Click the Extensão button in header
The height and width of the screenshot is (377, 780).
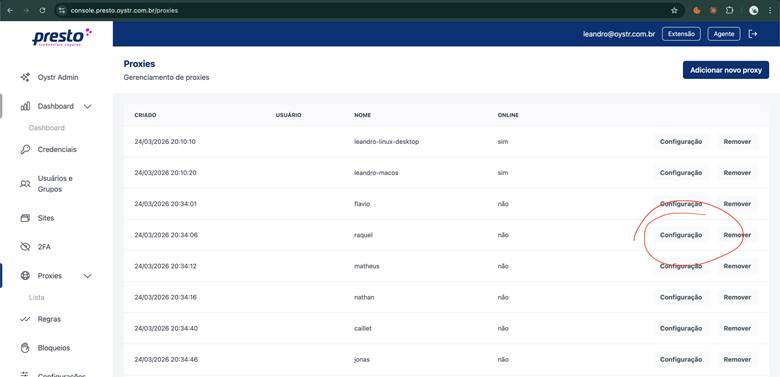(682, 34)
